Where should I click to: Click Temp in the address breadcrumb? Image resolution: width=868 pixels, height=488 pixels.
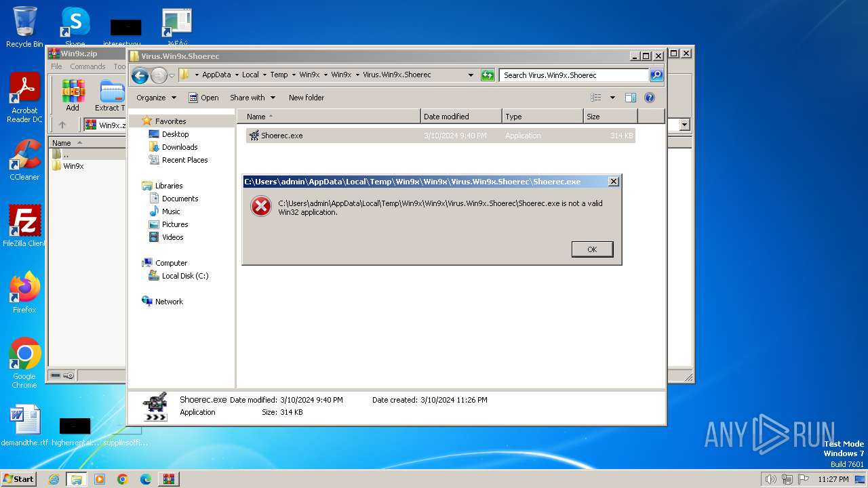click(x=279, y=75)
